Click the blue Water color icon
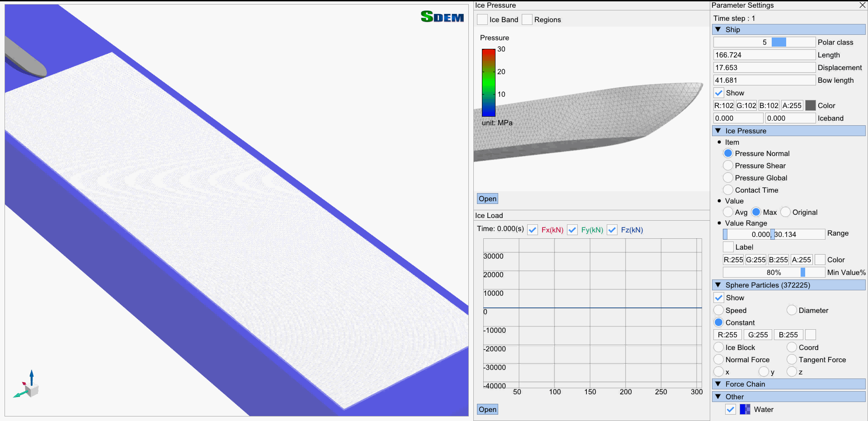This screenshot has height=421, width=868. click(x=745, y=409)
